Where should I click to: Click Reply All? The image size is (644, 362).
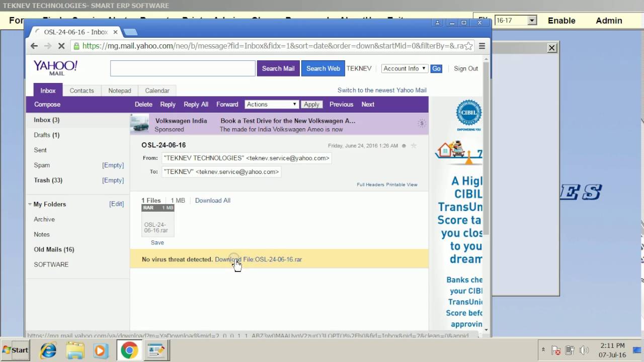[196, 104]
